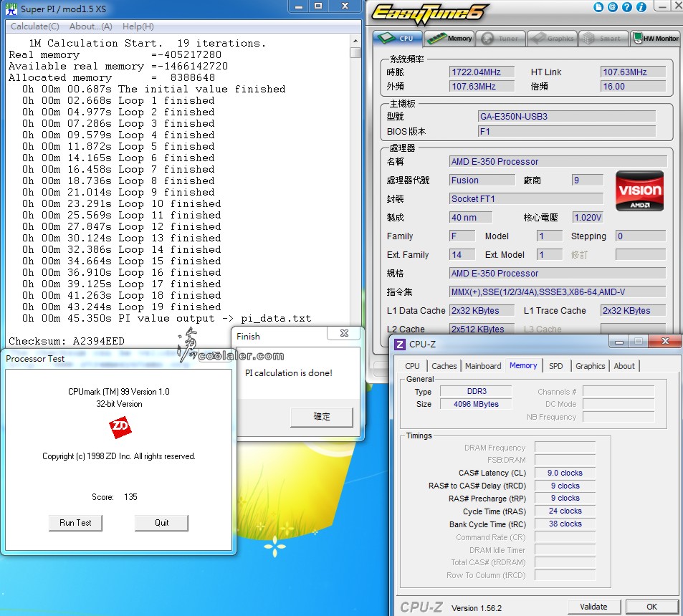
Task: Click the L1 Trace Cache 2x32 KBytes field
Action: click(x=634, y=310)
